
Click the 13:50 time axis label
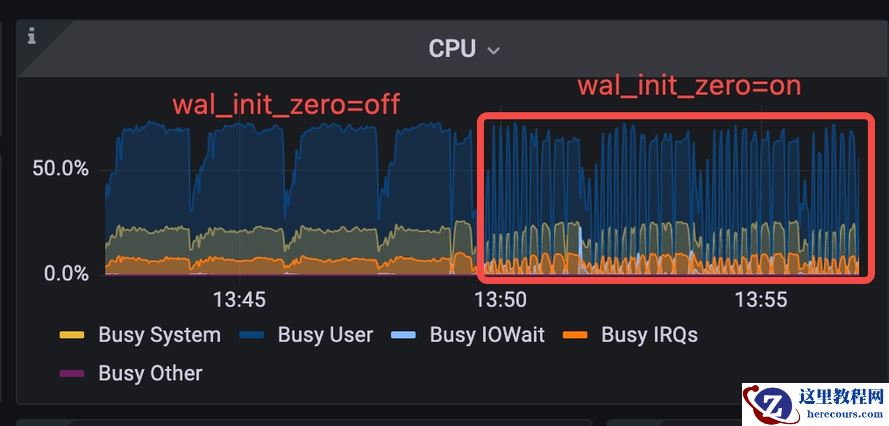point(500,299)
